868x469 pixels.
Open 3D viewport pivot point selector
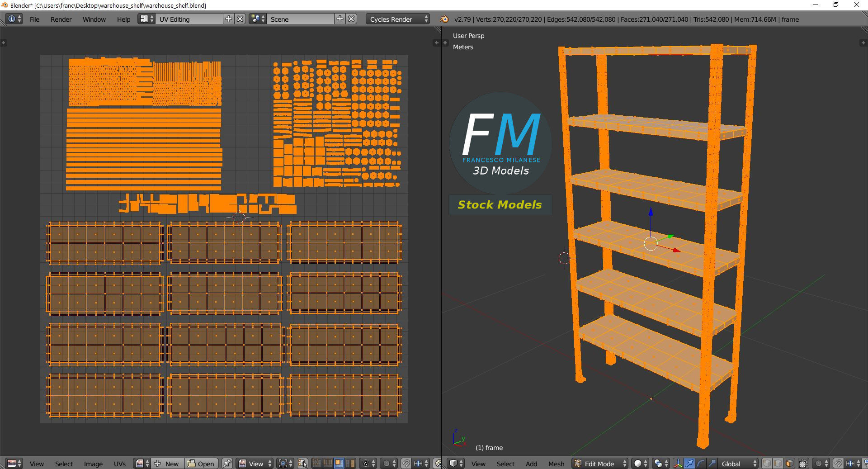[x=661, y=464]
